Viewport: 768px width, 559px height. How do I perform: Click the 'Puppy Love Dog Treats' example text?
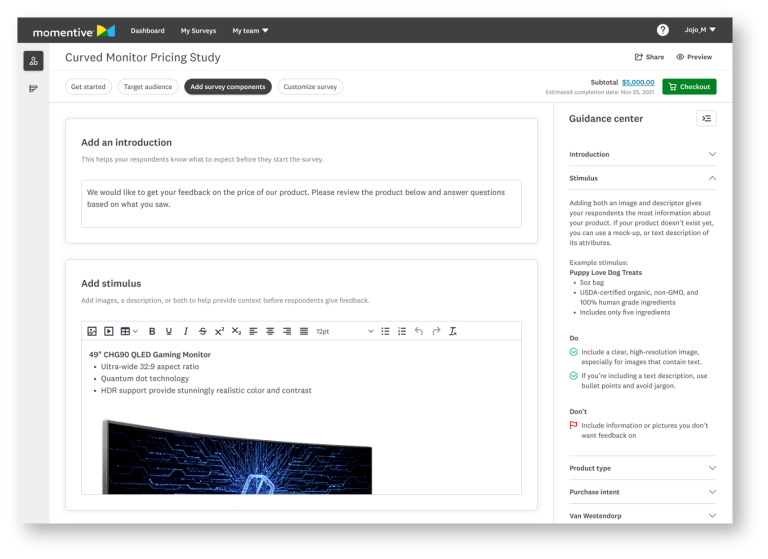[605, 273]
